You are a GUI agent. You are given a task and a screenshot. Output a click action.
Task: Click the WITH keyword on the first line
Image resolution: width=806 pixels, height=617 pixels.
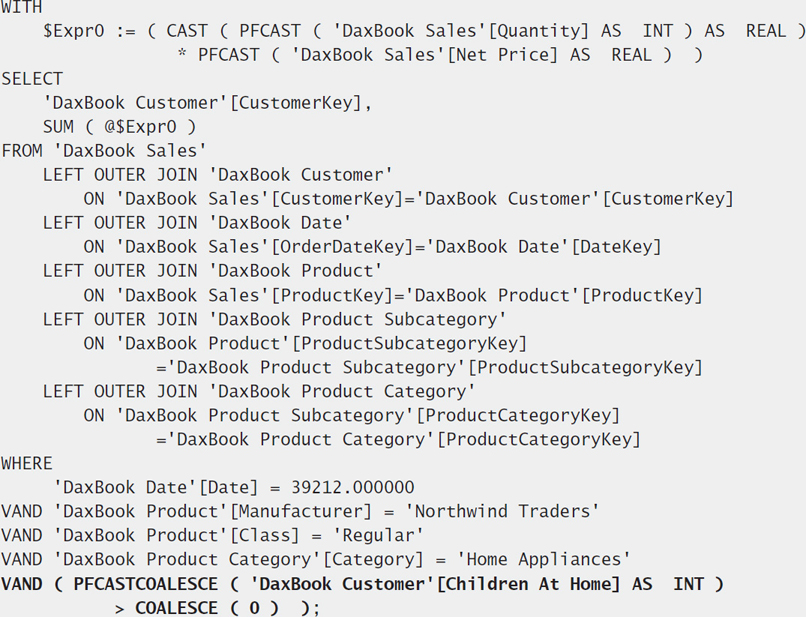click(22, 7)
